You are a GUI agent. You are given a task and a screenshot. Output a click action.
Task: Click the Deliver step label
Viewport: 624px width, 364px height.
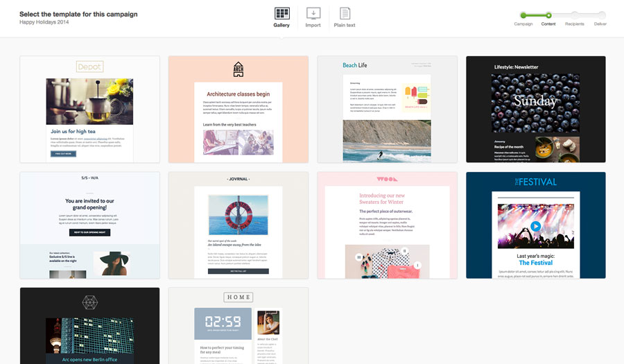[x=600, y=24]
